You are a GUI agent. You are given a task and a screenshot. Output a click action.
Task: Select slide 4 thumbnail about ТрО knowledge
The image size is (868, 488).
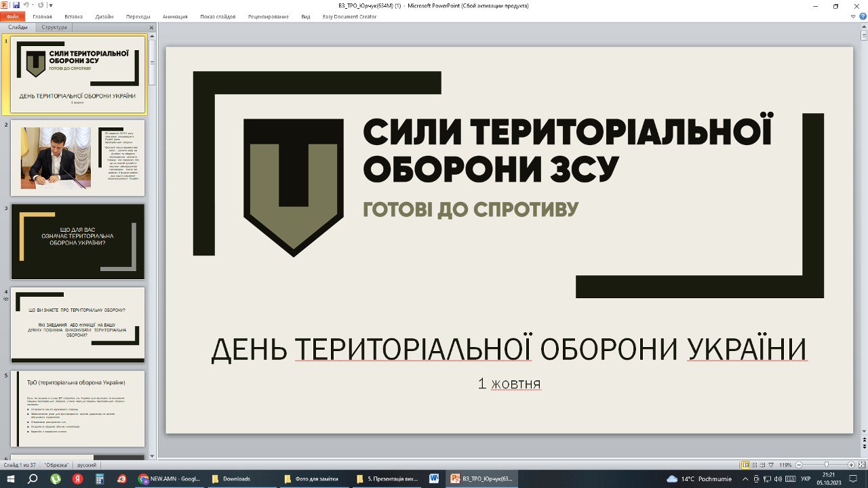[x=78, y=325]
